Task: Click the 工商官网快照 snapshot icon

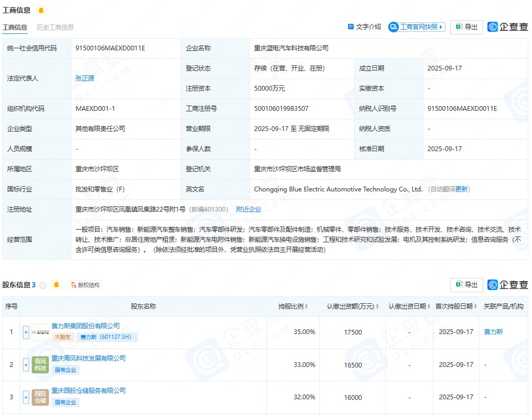Action: tap(394, 27)
